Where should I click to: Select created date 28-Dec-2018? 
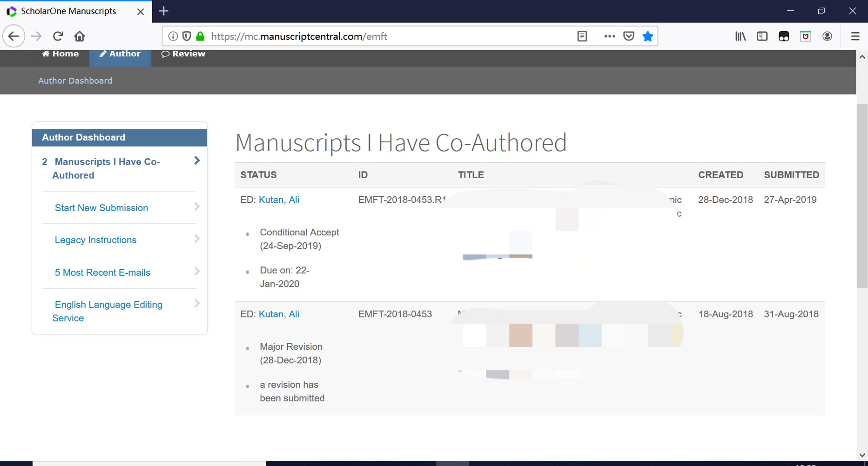tap(726, 200)
